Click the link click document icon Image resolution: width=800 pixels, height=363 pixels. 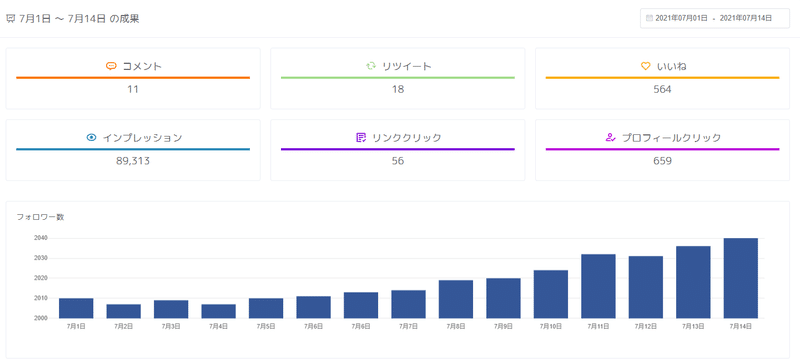[361, 137]
